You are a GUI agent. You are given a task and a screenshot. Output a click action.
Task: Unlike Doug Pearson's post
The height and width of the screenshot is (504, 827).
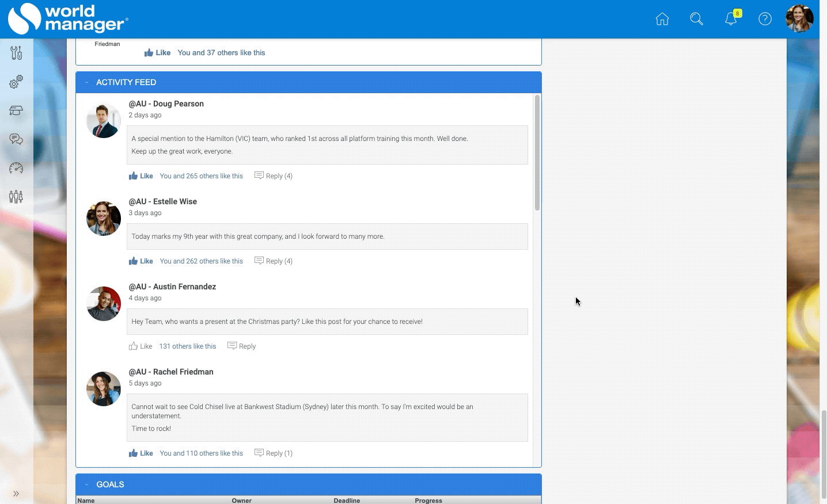(141, 176)
